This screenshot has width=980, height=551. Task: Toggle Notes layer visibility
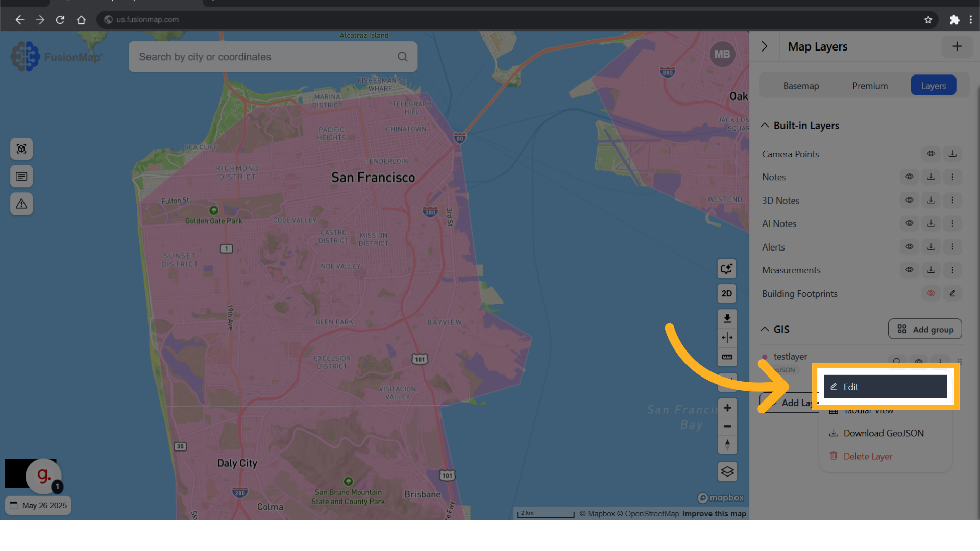[910, 177]
